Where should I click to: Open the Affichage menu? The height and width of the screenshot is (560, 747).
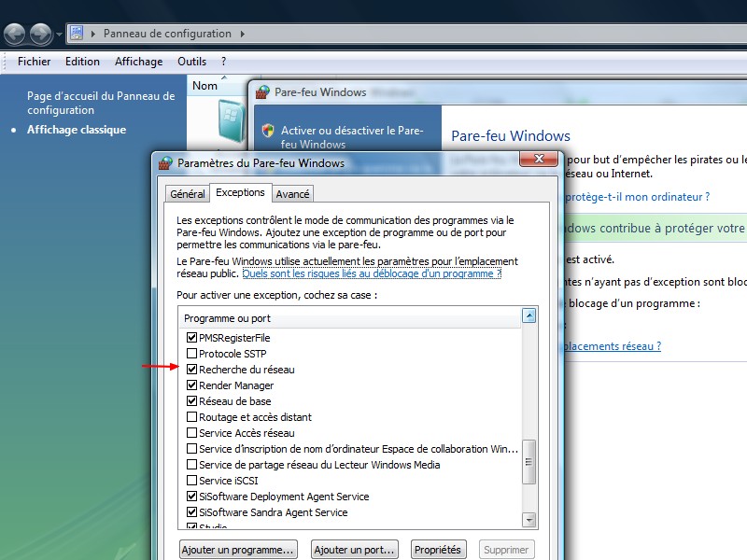tap(138, 62)
